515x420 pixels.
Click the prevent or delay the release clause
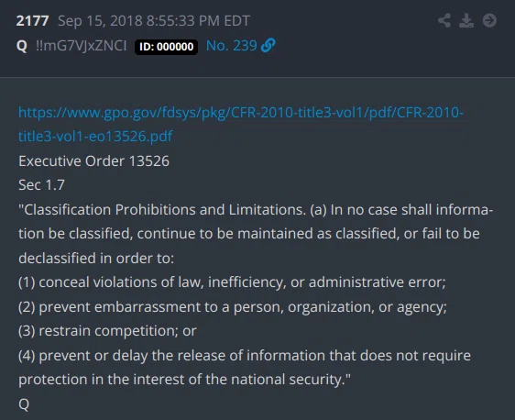tap(245, 368)
